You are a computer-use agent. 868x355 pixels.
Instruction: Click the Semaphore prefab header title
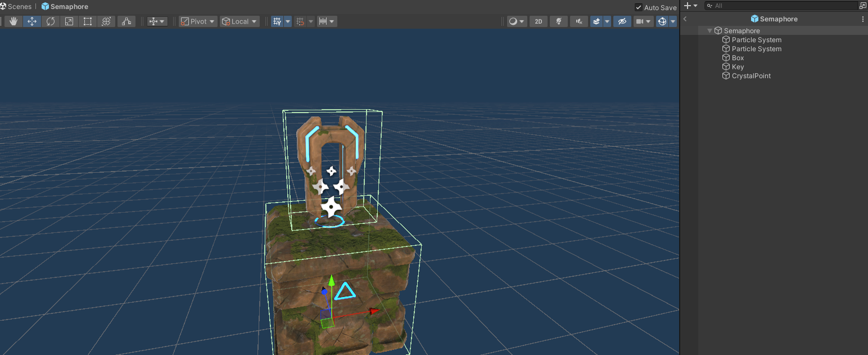coord(774,19)
